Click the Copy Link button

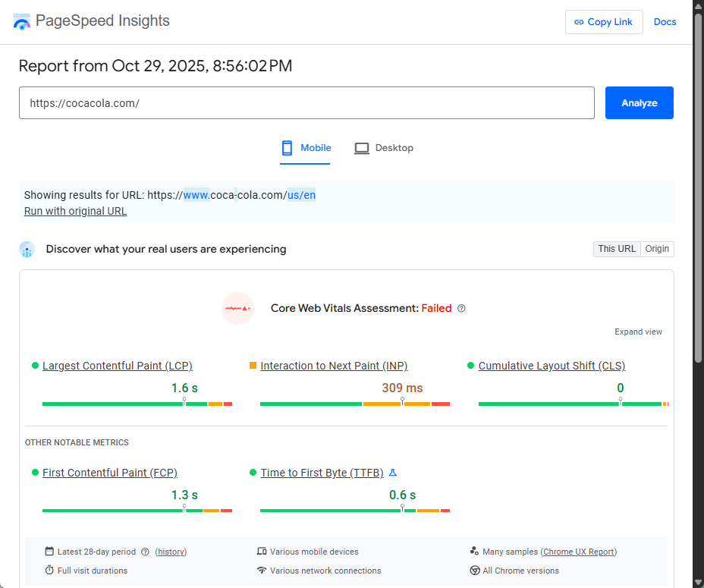coord(603,22)
